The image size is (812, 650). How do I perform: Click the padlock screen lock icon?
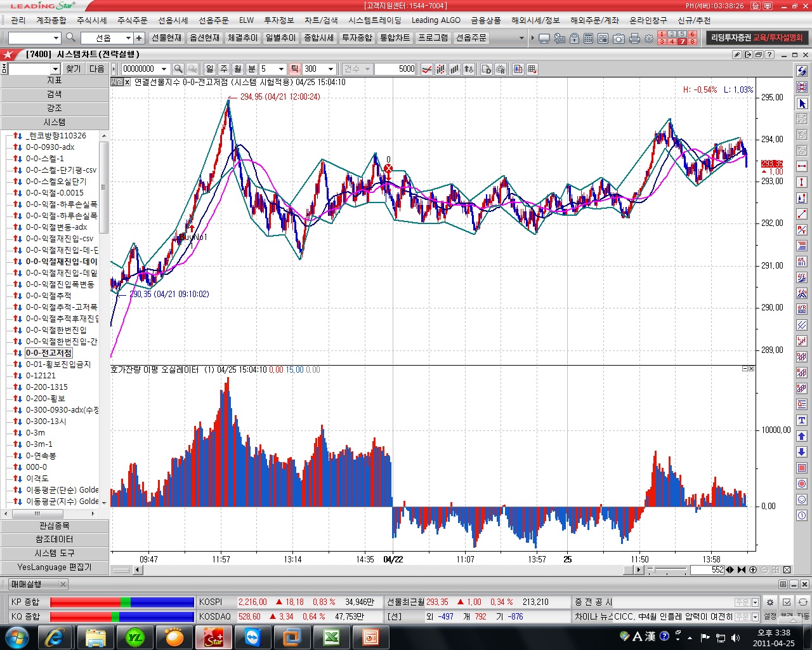[x=574, y=38]
